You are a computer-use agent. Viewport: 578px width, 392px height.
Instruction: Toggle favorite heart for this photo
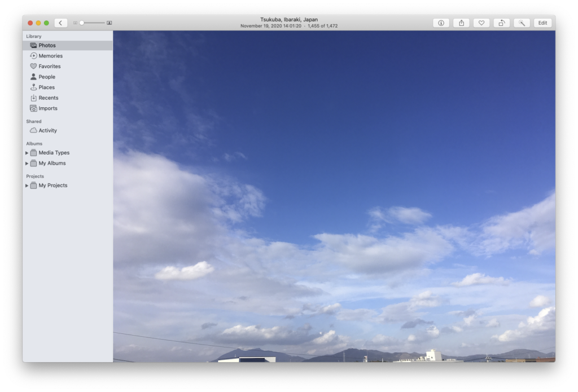coord(481,23)
